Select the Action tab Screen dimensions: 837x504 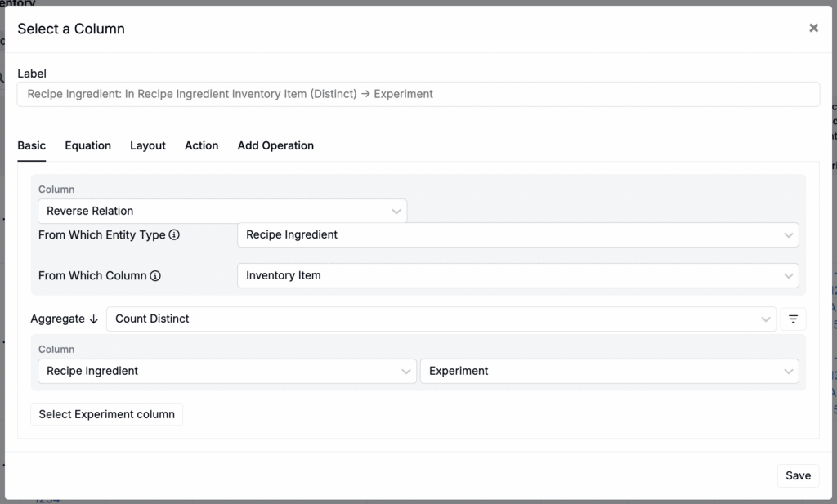(x=201, y=145)
